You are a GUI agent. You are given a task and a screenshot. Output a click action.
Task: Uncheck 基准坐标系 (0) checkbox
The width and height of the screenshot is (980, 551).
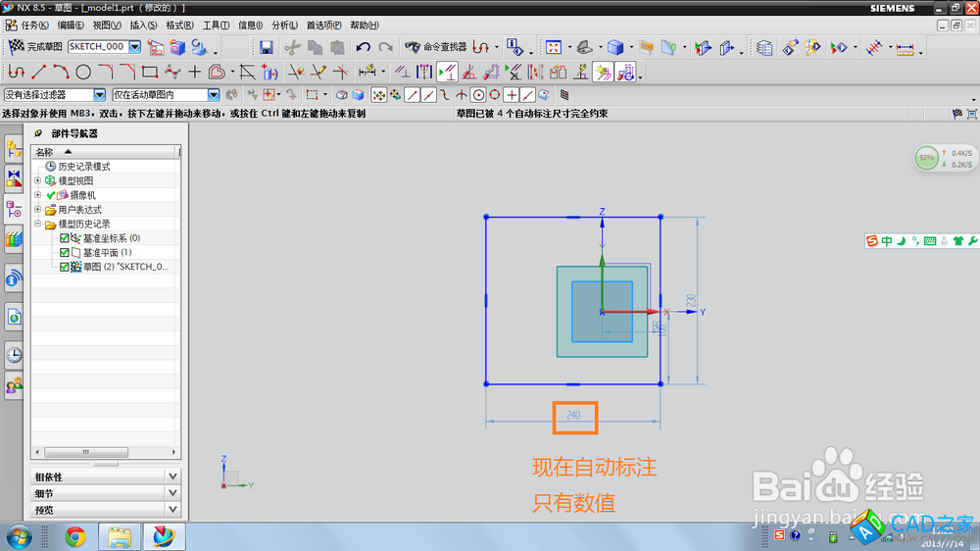tap(65, 238)
